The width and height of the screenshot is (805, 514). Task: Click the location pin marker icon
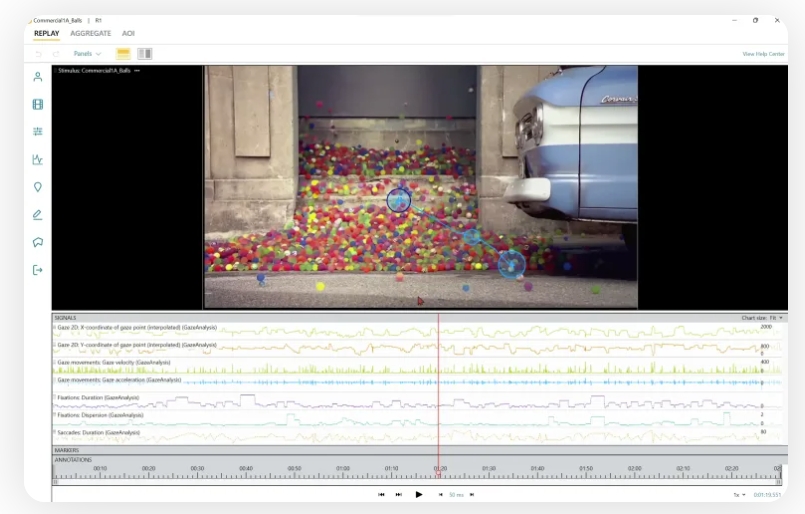pyautogui.click(x=38, y=187)
